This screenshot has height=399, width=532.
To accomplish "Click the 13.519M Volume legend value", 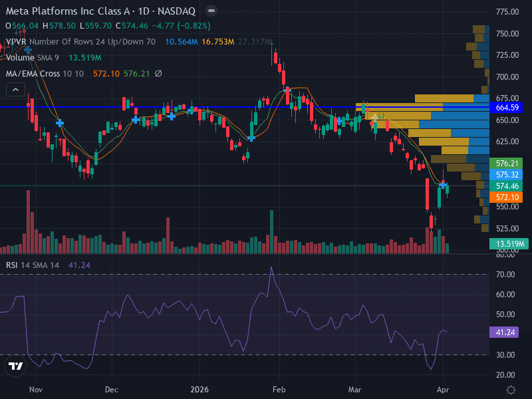I will (85, 58).
